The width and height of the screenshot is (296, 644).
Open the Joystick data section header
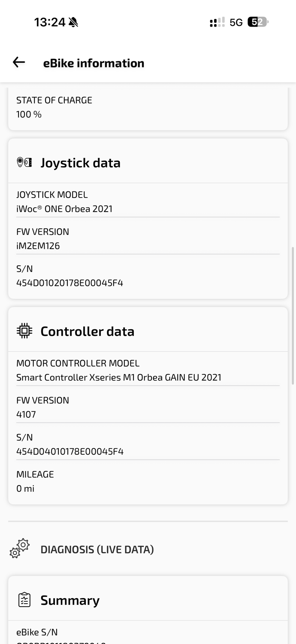148,163
